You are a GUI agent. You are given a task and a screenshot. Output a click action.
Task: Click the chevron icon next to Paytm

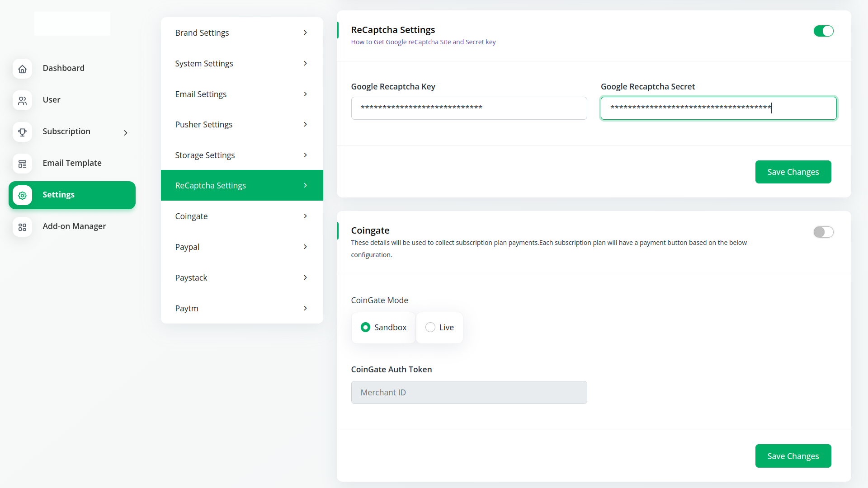(305, 308)
